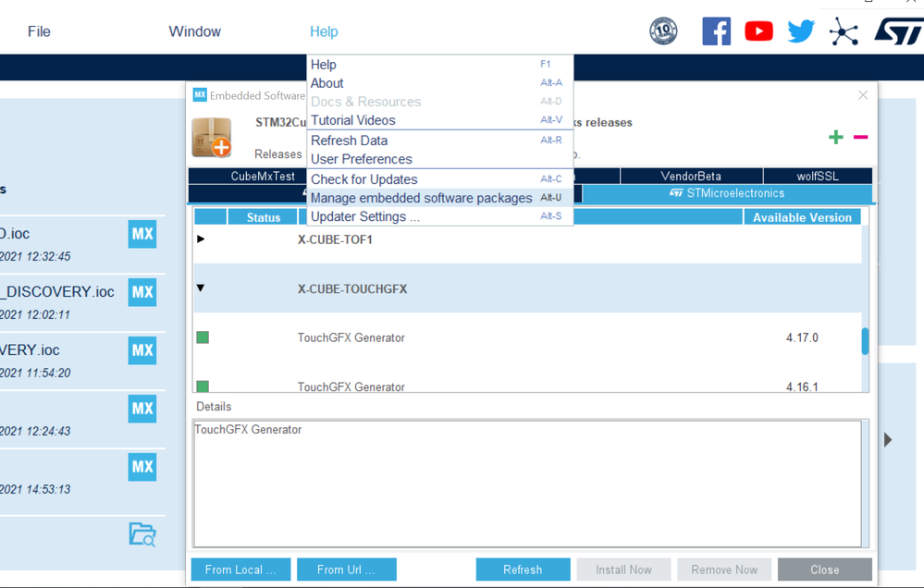
Task: Click the Install Now button
Action: tap(623, 570)
